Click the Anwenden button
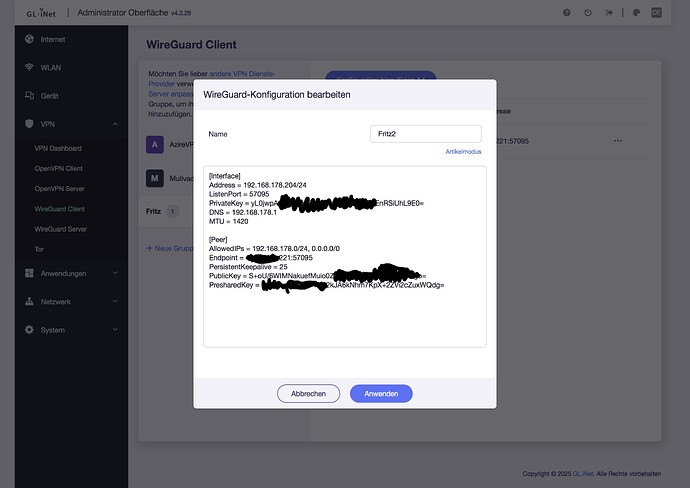Screen dimensions: 690x488 click(381, 393)
